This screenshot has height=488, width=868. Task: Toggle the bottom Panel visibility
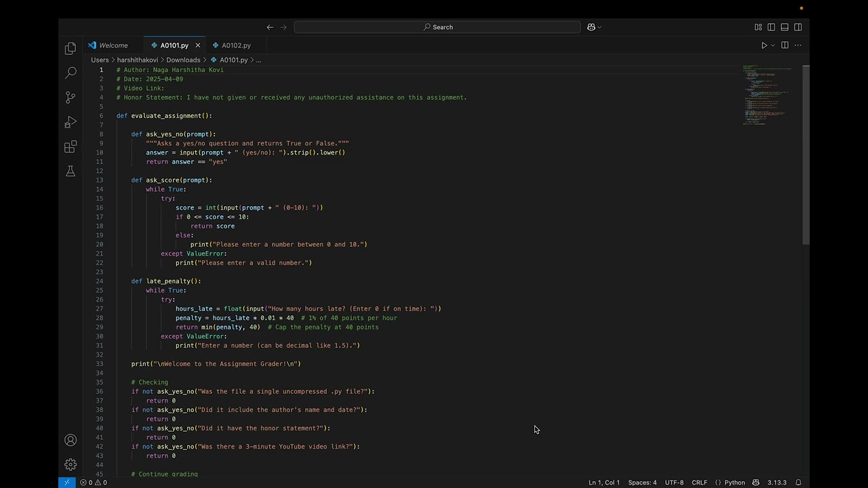coord(785,27)
